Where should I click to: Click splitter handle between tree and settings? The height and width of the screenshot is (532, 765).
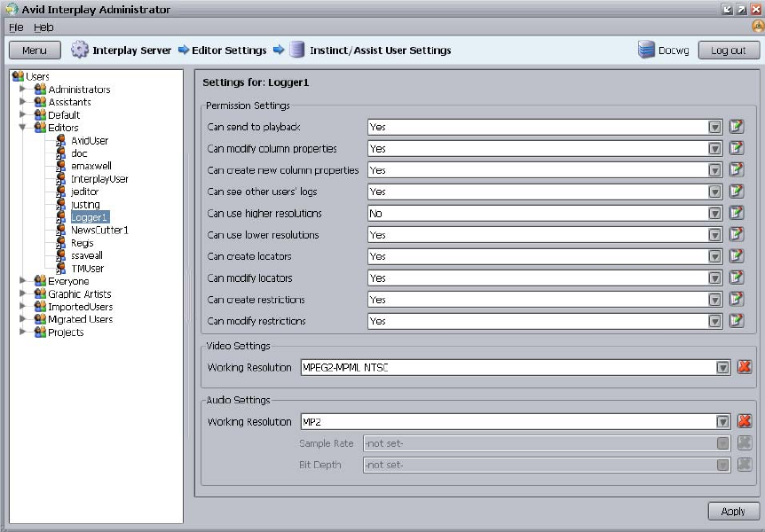pos(188,296)
